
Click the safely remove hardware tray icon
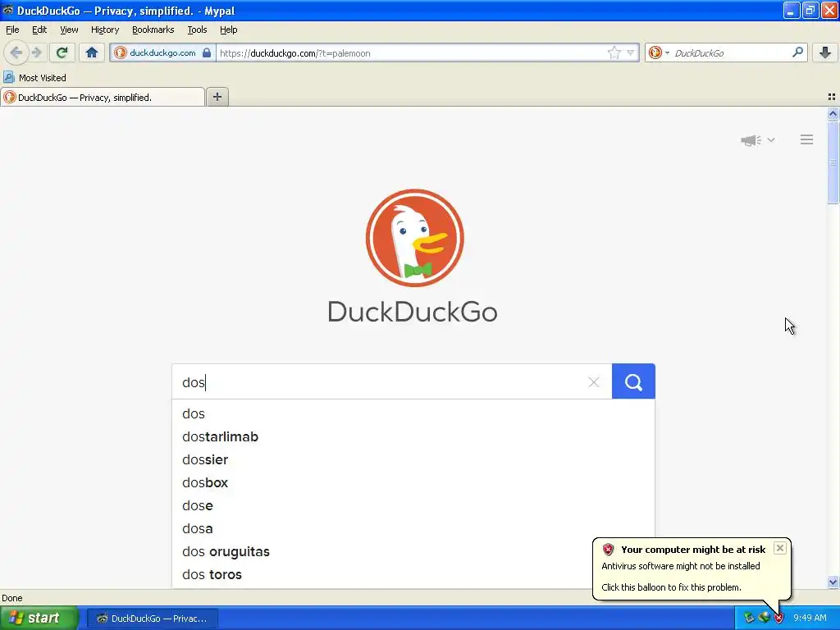pyautogui.click(x=750, y=619)
